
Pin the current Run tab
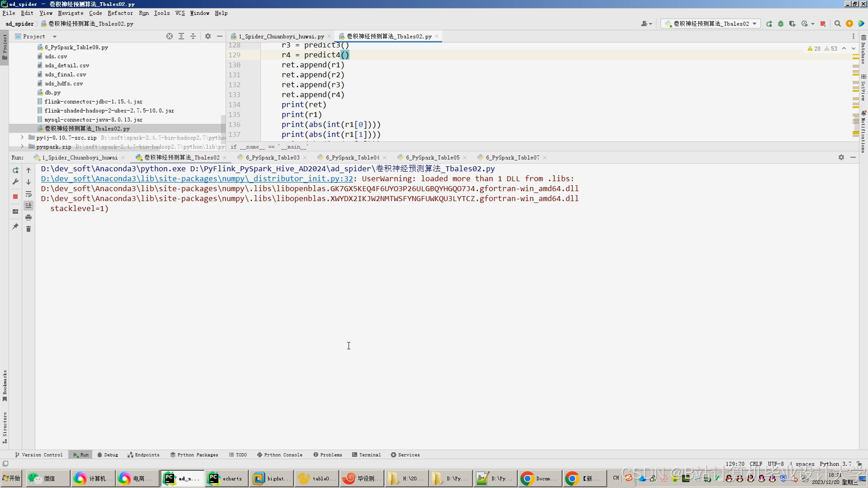click(15, 226)
